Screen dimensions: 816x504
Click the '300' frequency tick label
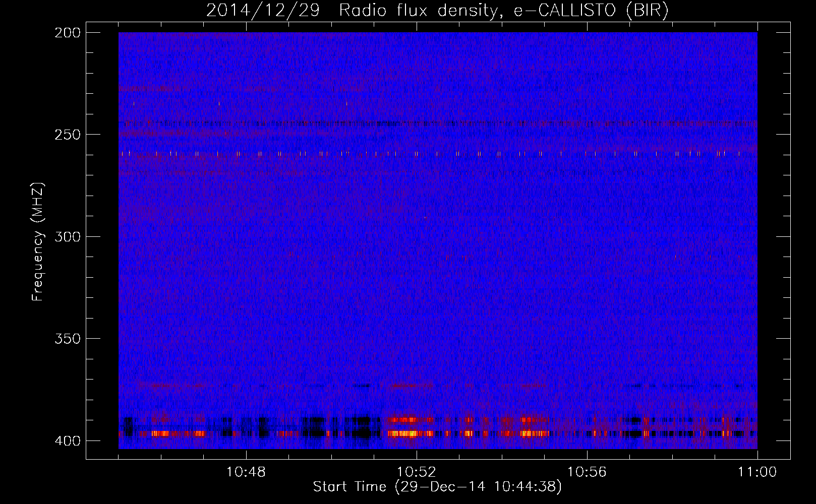click(67, 236)
